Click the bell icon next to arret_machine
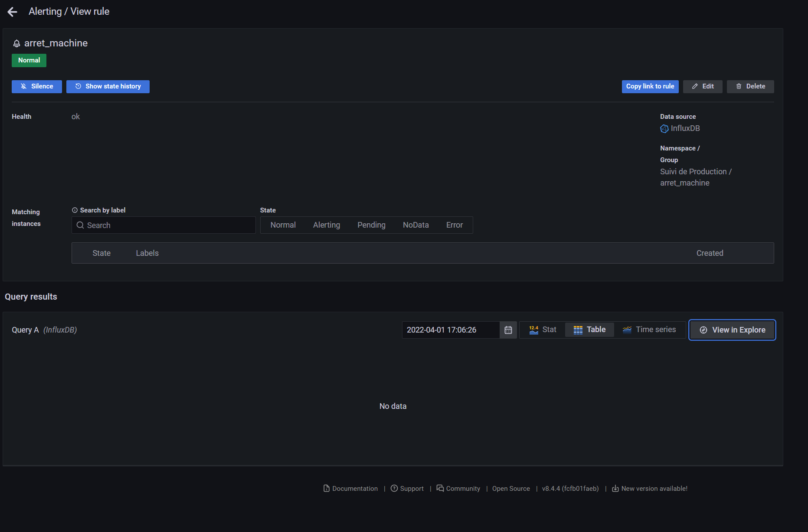This screenshot has width=808, height=532. pos(16,43)
